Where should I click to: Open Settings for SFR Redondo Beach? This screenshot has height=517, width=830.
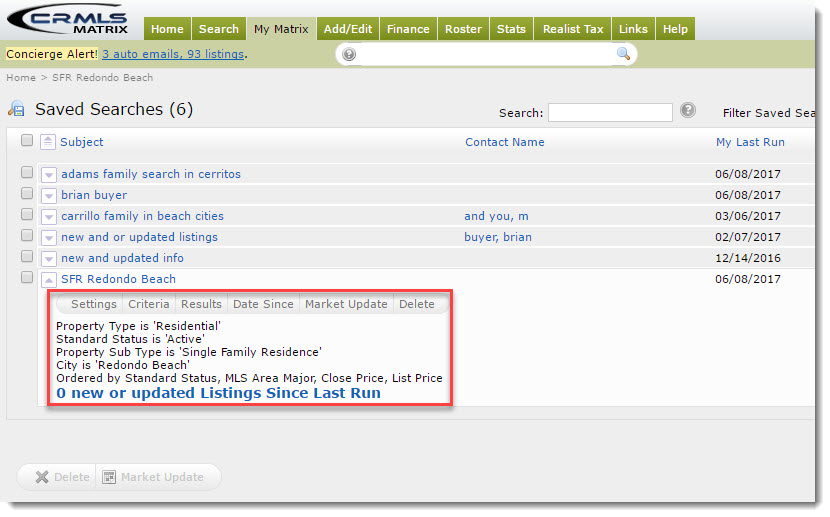click(94, 304)
